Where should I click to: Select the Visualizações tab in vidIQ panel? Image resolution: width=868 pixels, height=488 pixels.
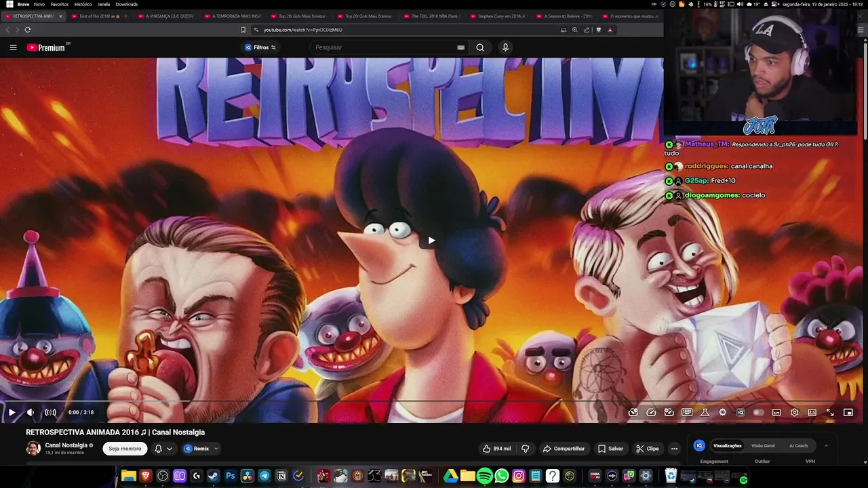coord(727,446)
